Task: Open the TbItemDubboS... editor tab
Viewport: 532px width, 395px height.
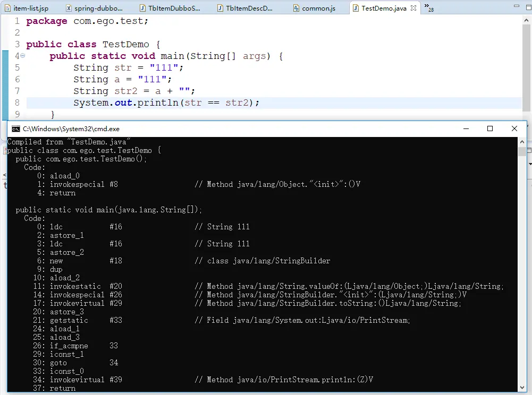Action: point(171,8)
